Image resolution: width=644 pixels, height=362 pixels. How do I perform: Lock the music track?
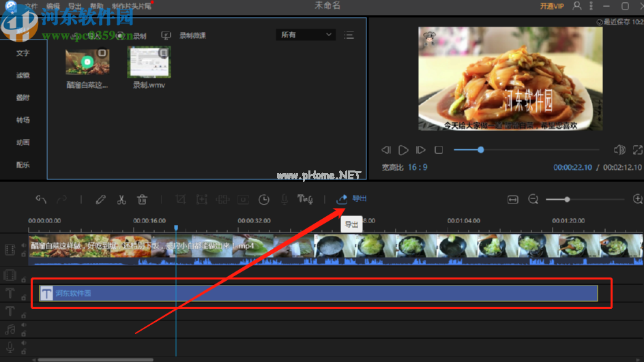tap(24, 333)
